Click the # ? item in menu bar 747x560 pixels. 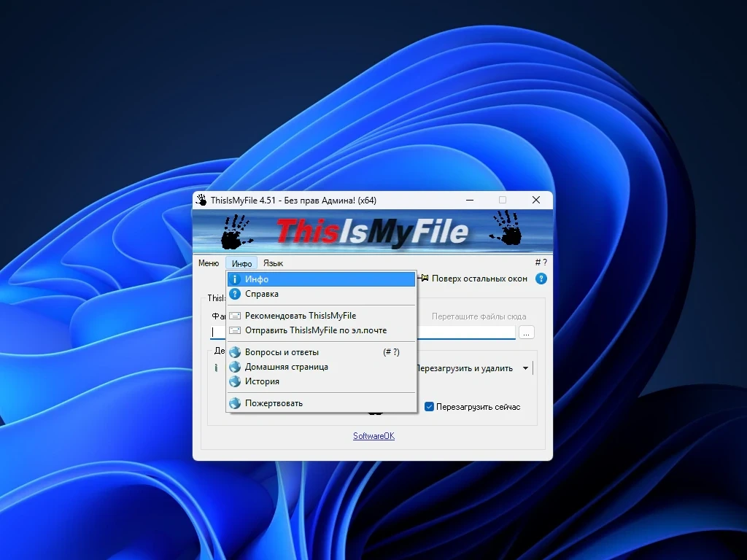541,262
